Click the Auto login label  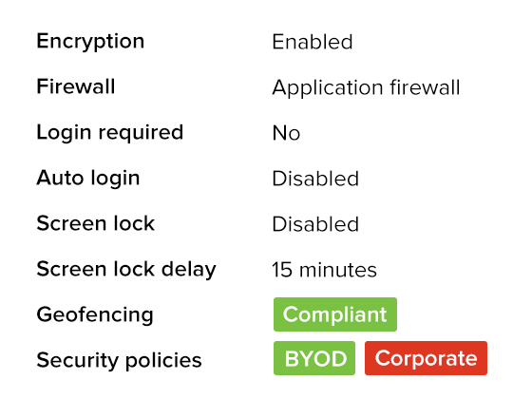coord(88,179)
